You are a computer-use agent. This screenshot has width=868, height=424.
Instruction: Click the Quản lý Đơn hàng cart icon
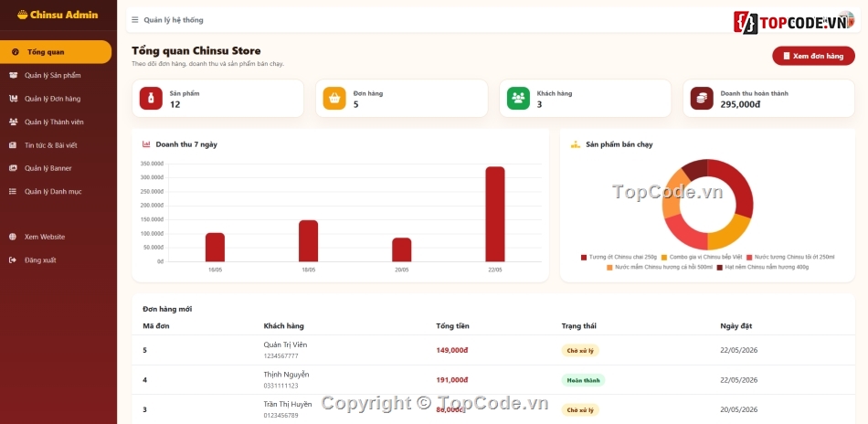coord(13,99)
